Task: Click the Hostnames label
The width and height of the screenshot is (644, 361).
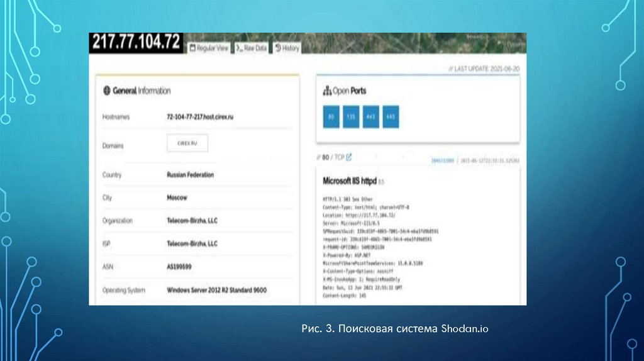Action: point(116,116)
